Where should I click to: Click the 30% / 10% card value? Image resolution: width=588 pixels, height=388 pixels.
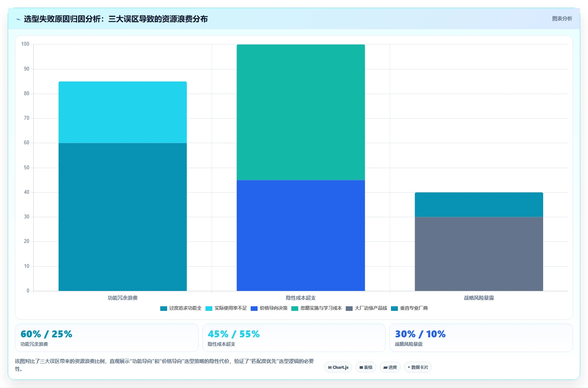click(x=420, y=334)
